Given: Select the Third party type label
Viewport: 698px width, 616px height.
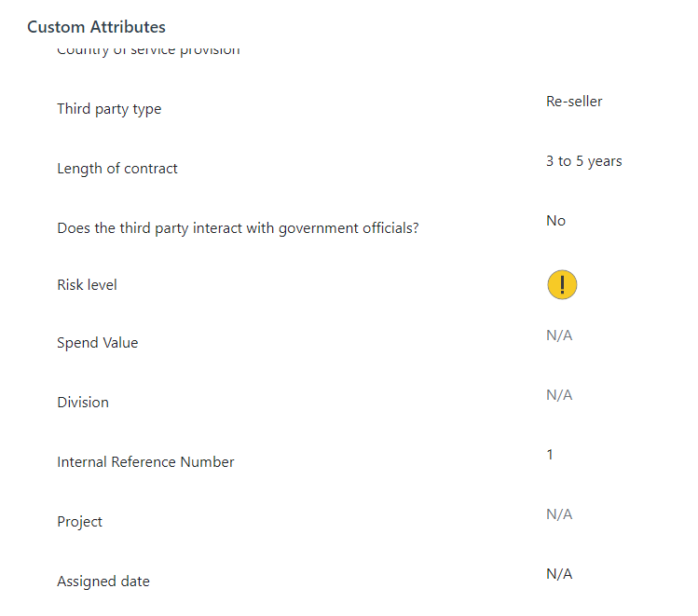Looking at the screenshot, I should pos(109,109).
